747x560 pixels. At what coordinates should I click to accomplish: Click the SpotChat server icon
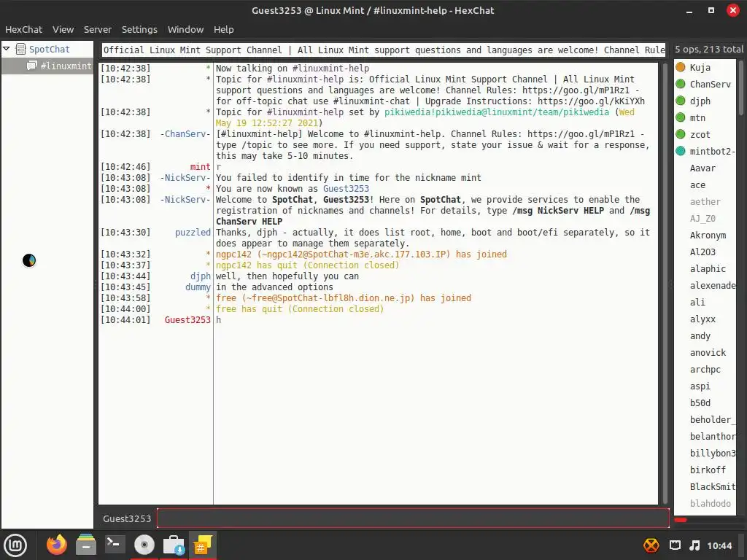coord(20,49)
